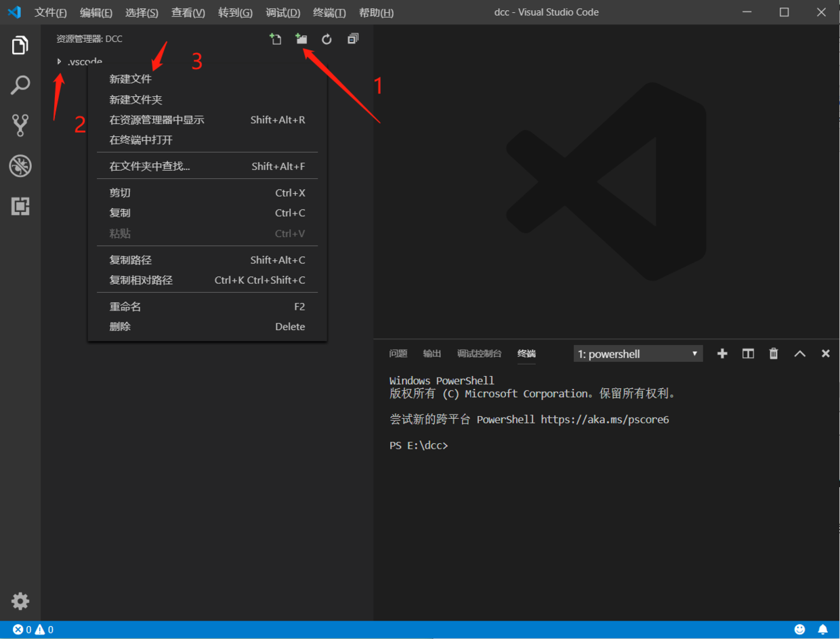Open the feedback smiley in status bar

coord(800,630)
